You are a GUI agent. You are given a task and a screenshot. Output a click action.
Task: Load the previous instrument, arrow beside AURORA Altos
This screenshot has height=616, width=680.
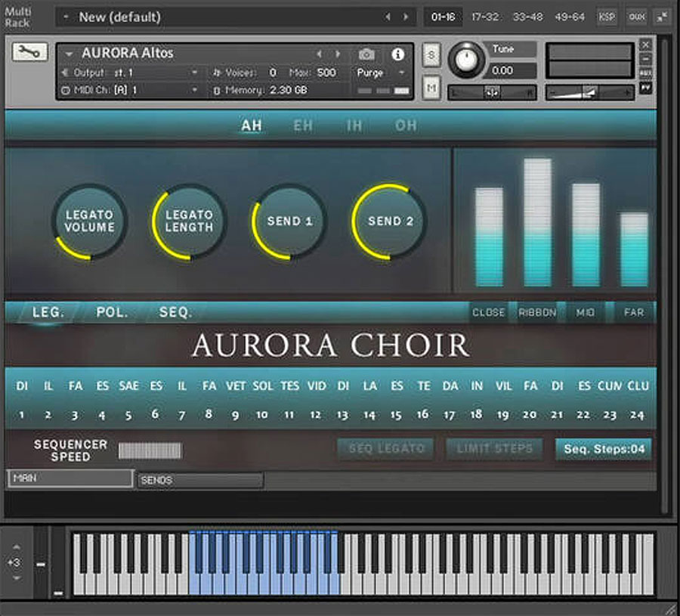tap(319, 54)
